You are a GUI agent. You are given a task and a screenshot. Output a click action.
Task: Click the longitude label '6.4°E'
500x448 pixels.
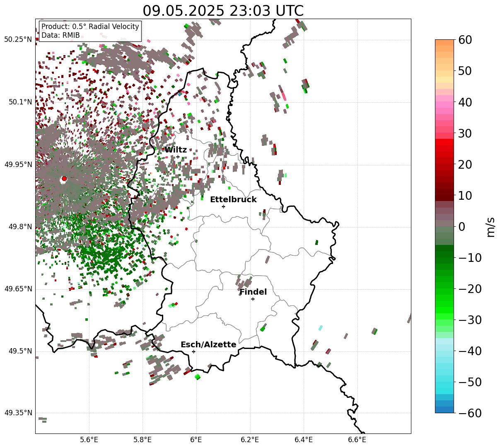tap(304, 440)
